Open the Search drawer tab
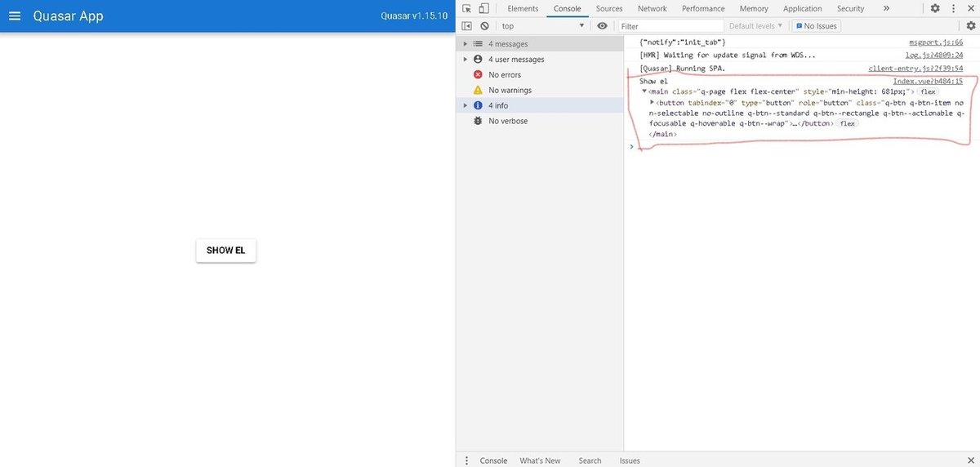This screenshot has width=980, height=467. (x=590, y=460)
